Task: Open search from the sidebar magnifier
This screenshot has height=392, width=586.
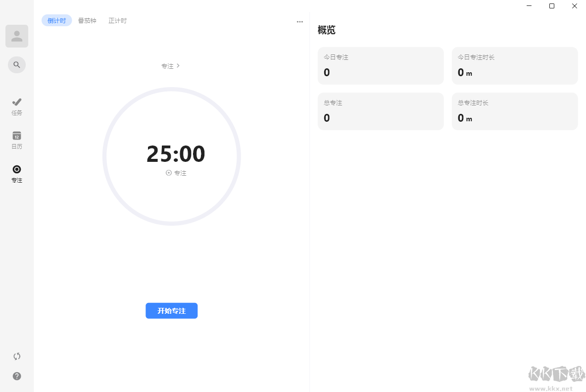Action: click(17, 65)
